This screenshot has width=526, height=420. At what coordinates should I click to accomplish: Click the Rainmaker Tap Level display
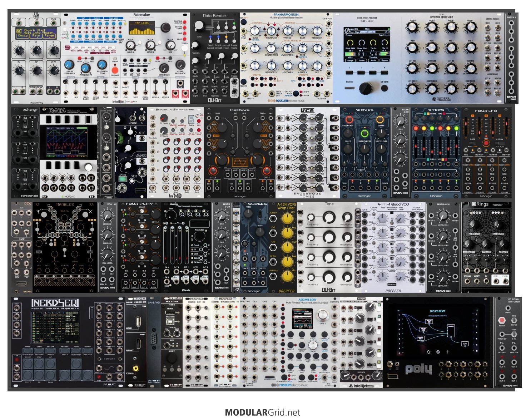[142, 28]
